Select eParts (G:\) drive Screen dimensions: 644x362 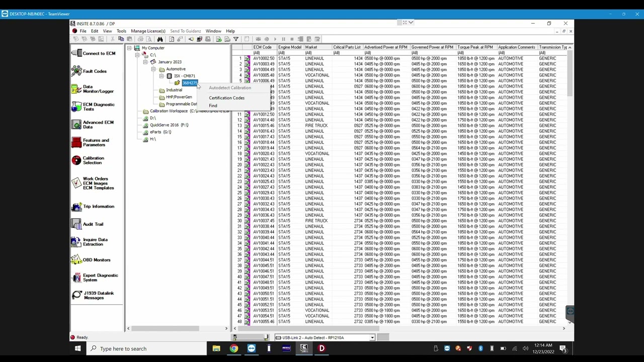(x=160, y=132)
